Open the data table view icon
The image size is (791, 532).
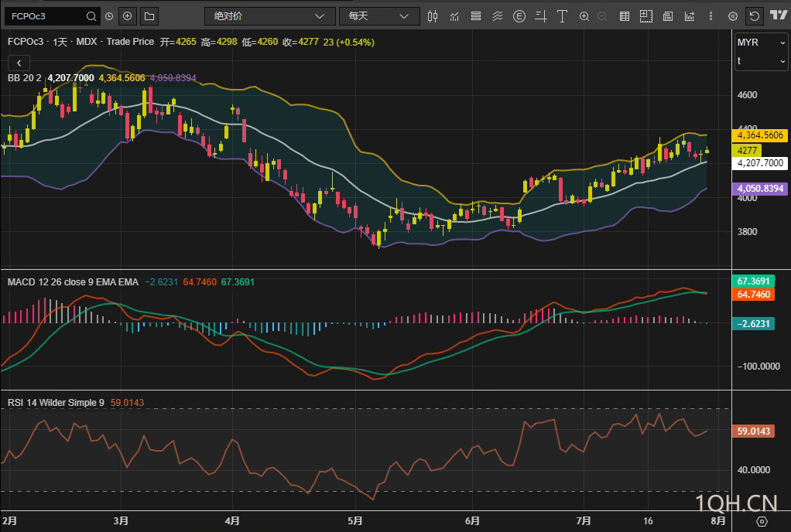624,15
